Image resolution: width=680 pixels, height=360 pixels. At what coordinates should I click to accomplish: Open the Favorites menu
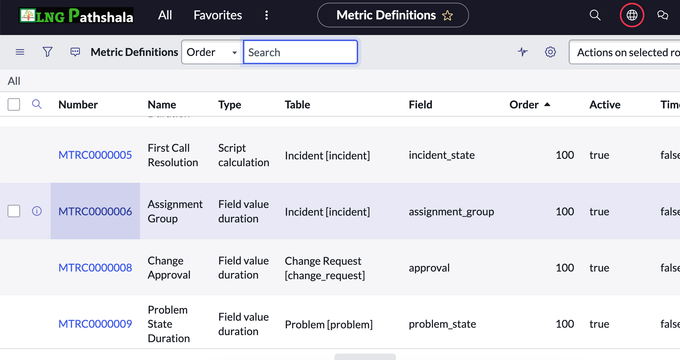(218, 15)
